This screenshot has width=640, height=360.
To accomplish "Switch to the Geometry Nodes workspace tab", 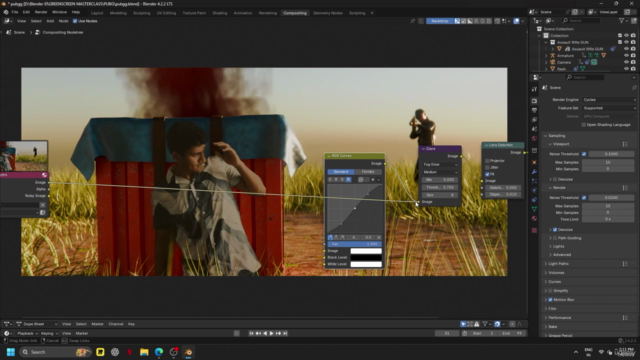I will tap(328, 13).
